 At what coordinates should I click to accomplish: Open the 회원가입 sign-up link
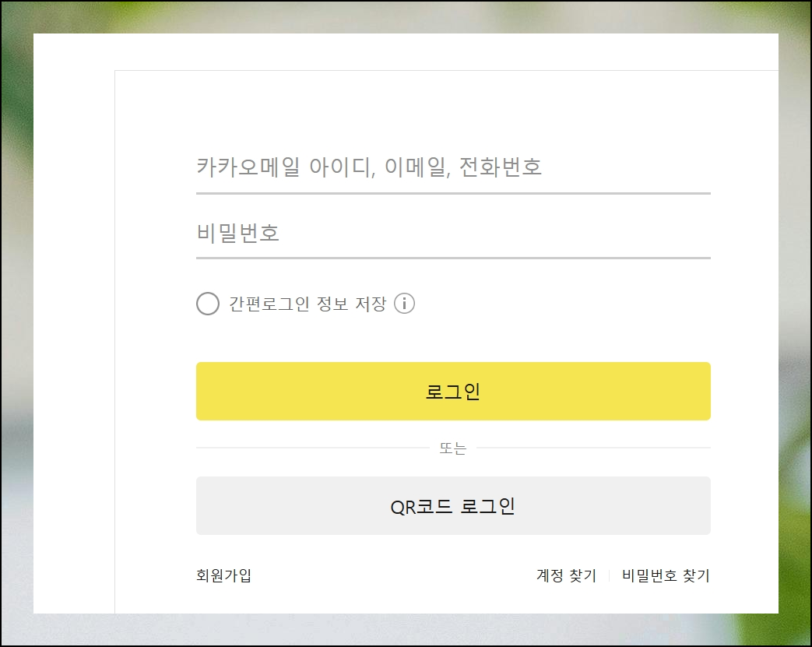coord(223,575)
